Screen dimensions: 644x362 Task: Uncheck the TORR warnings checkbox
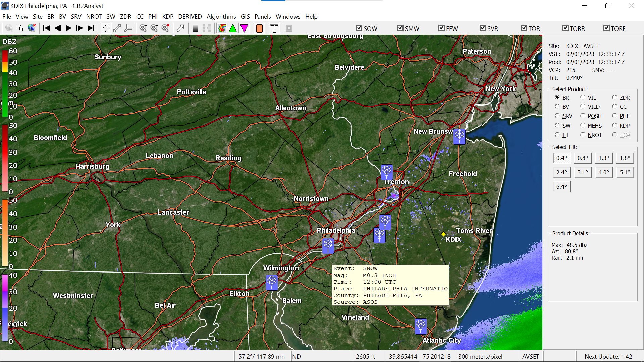(x=565, y=28)
